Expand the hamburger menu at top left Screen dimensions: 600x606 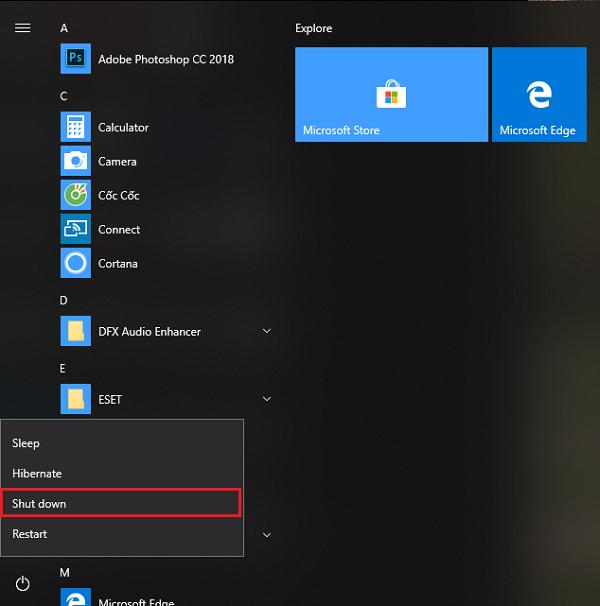22,28
